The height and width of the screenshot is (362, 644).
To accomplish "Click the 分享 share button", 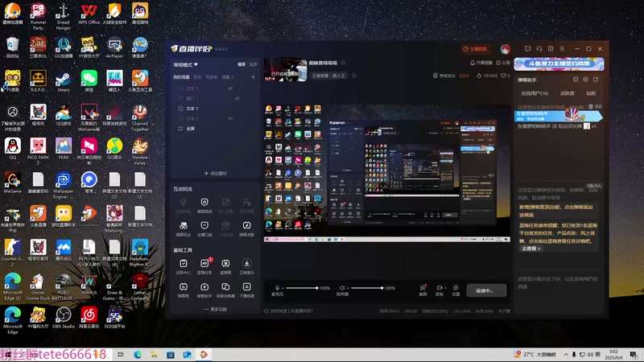I will click(503, 63).
